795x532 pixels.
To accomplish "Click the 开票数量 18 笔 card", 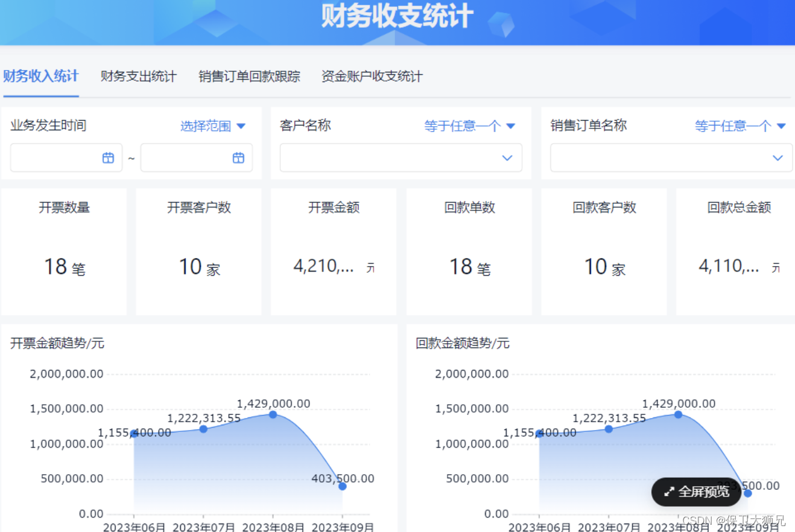I will 64,252.
